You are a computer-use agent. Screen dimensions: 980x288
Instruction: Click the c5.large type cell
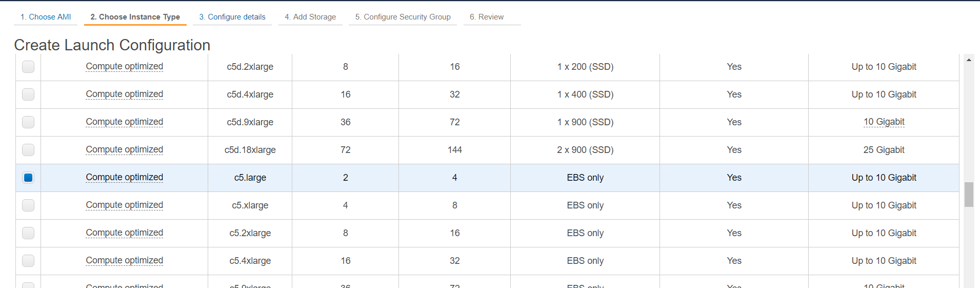(x=250, y=178)
